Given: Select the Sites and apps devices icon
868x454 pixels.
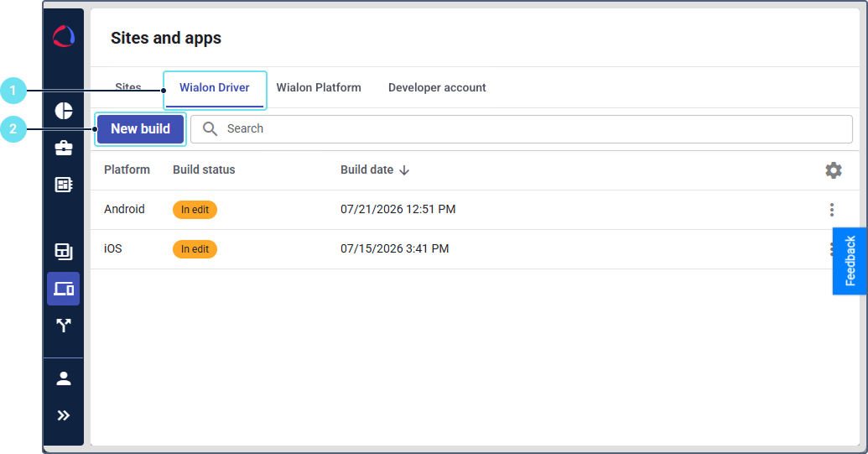Looking at the screenshot, I should 64,289.
